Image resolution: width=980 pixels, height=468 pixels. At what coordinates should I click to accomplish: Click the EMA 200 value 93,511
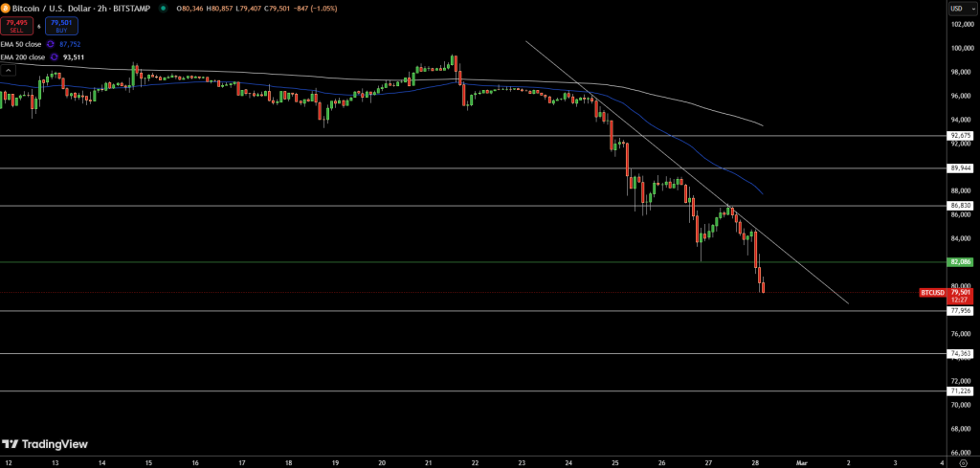click(x=74, y=56)
